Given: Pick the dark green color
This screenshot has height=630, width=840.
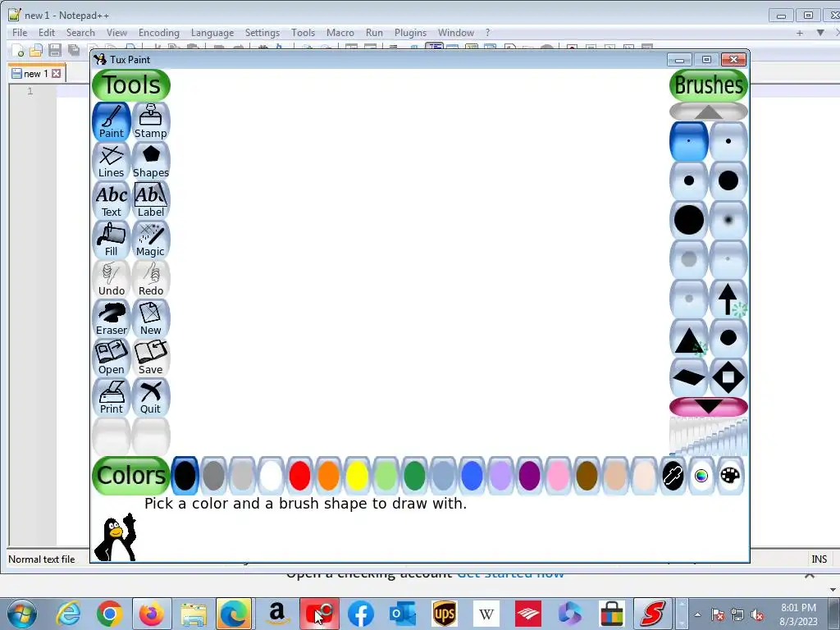Looking at the screenshot, I should 414,476.
